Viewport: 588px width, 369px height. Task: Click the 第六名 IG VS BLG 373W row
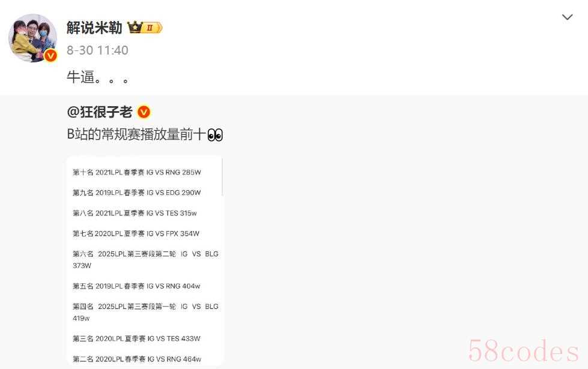(145, 260)
